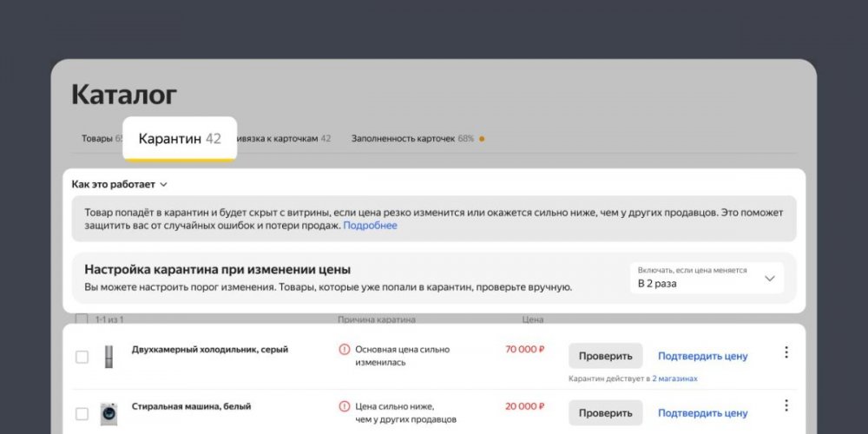The image size is (868, 434).
Task: Click the chevron arrow in the "В 2 раза" selector
Action: point(769,279)
